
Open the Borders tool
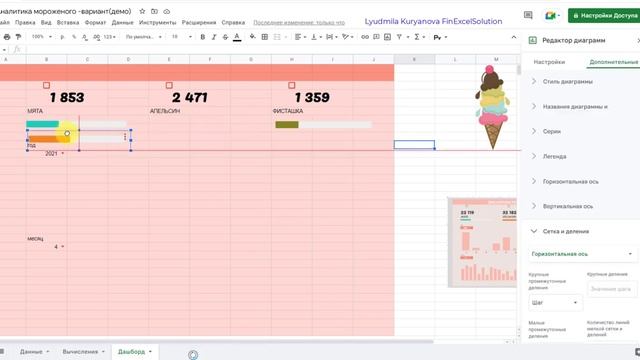point(264,37)
